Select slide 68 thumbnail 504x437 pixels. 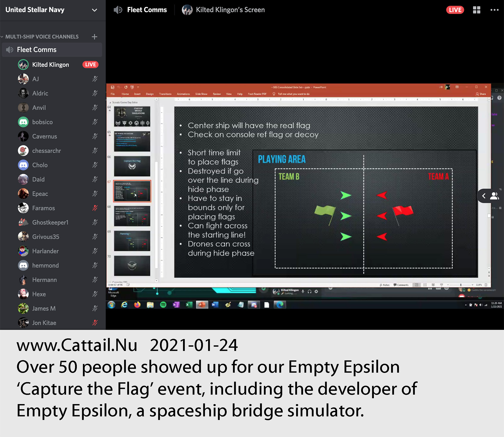coord(132,216)
